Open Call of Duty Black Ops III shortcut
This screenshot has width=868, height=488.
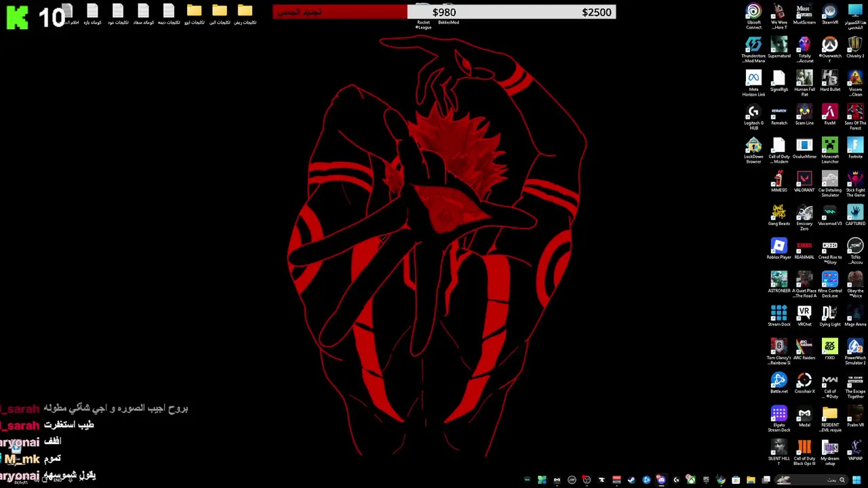tap(804, 453)
